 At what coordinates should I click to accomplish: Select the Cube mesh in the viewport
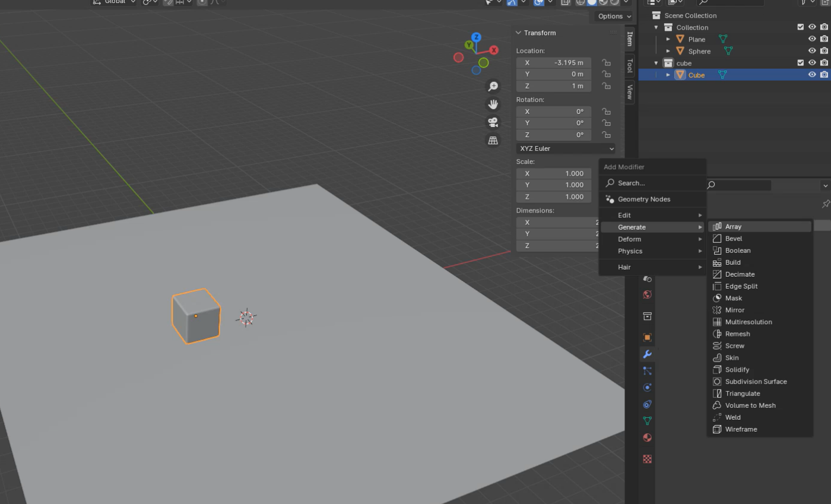(196, 316)
